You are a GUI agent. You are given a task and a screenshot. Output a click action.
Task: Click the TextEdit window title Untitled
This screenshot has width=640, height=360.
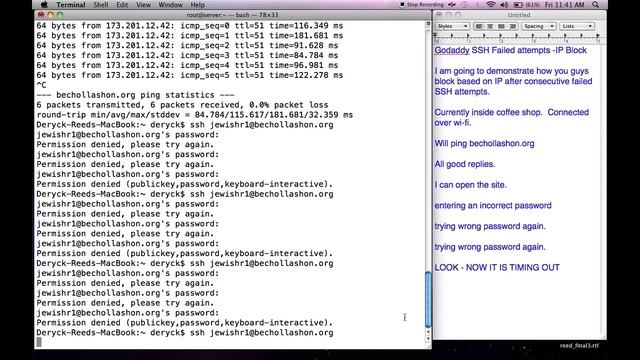(519, 15)
